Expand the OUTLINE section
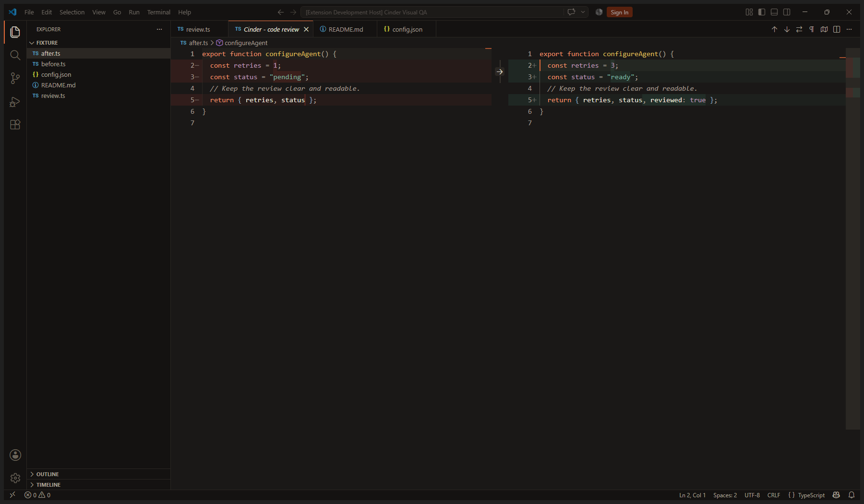This screenshot has width=864, height=504. coord(98,474)
